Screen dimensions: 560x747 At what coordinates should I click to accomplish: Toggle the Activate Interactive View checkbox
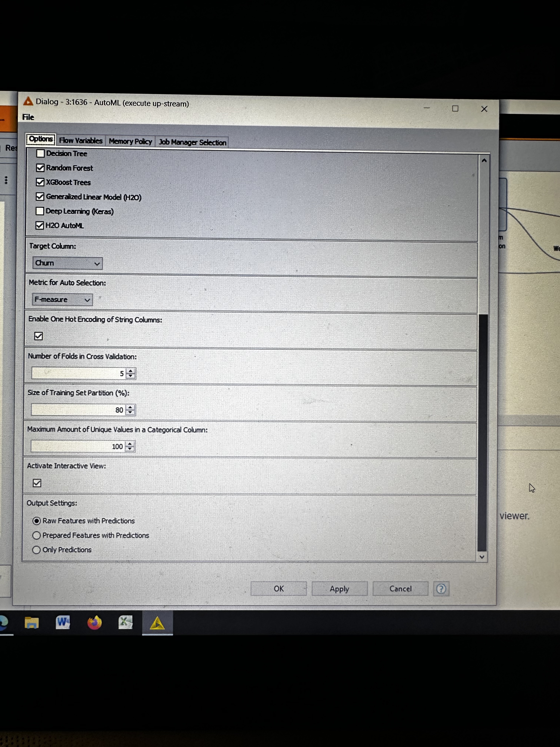tap(37, 483)
